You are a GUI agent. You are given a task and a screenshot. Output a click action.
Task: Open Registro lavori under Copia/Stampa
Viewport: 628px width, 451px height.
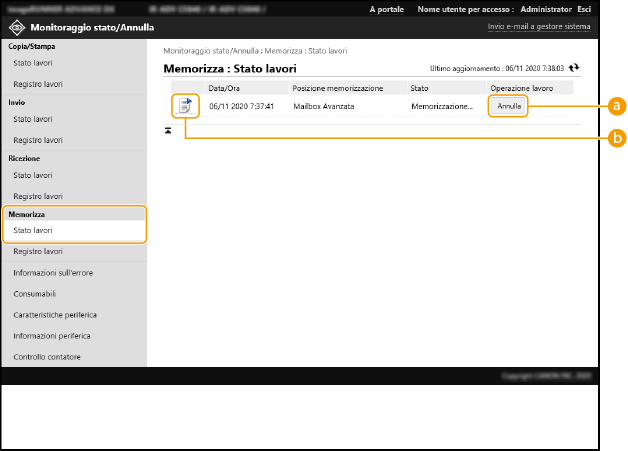coord(37,84)
